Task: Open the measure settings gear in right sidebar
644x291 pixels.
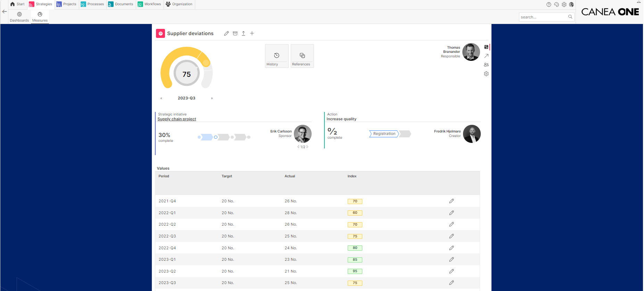Action: pyautogui.click(x=486, y=74)
